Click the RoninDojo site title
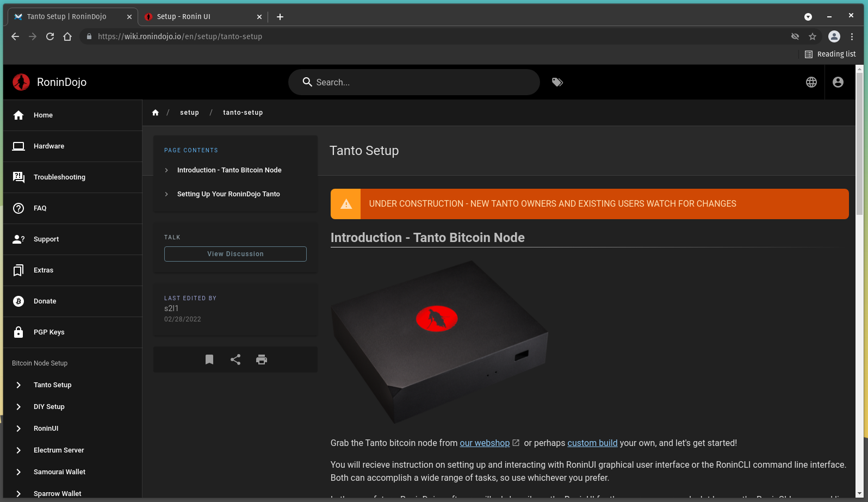Image resolution: width=868 pixels, height=502 pixels. 61,82
